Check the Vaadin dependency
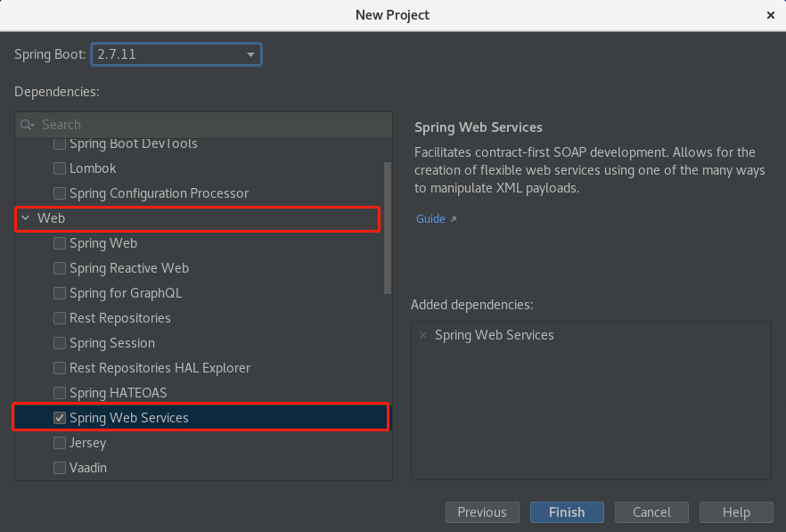786x532 pixels. pyautogui.click(x=60, y=468)
